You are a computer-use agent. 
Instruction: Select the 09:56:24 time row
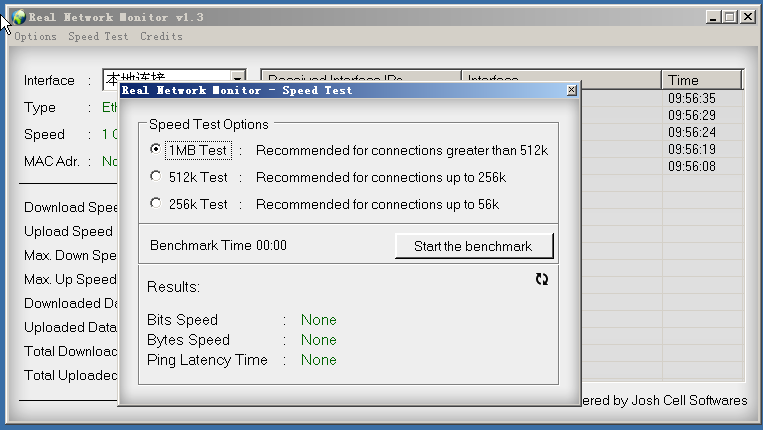(x=691, y=132)
